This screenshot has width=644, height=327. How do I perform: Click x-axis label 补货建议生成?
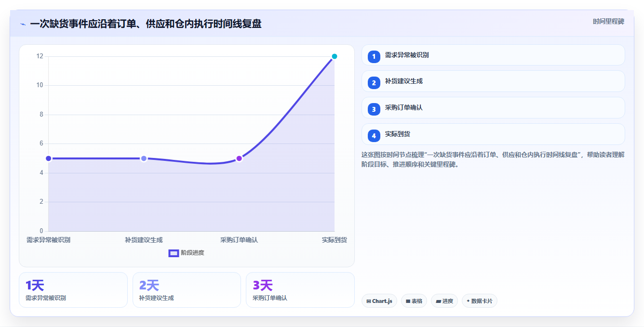click(x=144, y=240)
